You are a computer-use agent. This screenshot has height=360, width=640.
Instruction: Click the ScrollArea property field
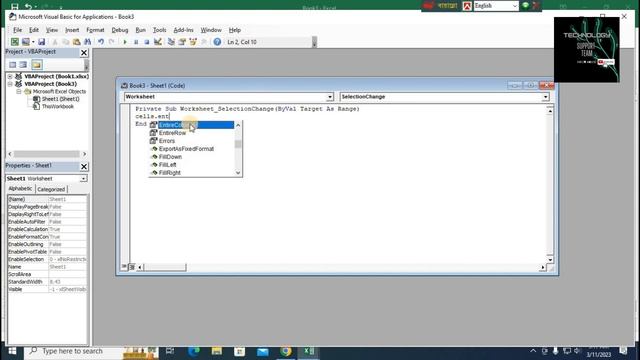[67, 274]
